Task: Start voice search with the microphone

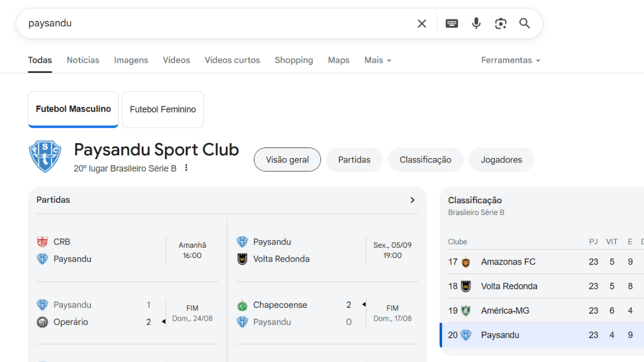Action: pos(476,24)
